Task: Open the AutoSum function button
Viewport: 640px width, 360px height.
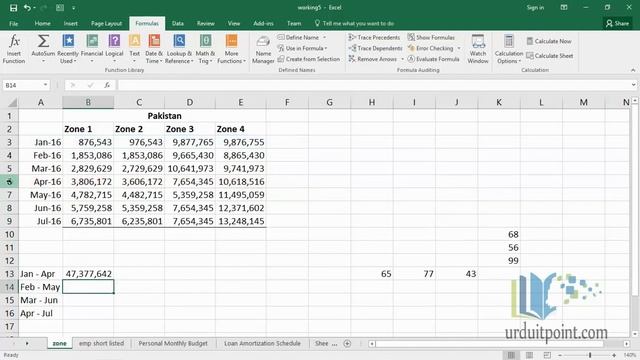Action: pos(43,49)
